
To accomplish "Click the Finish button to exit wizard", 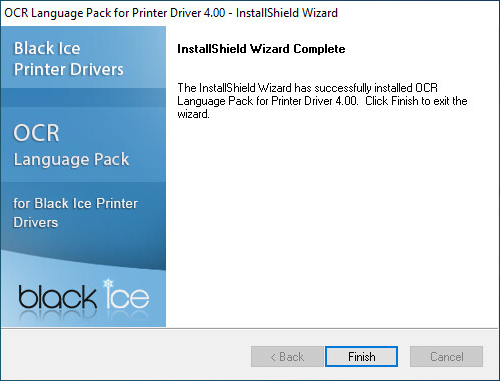I will [x=361, y=357].
